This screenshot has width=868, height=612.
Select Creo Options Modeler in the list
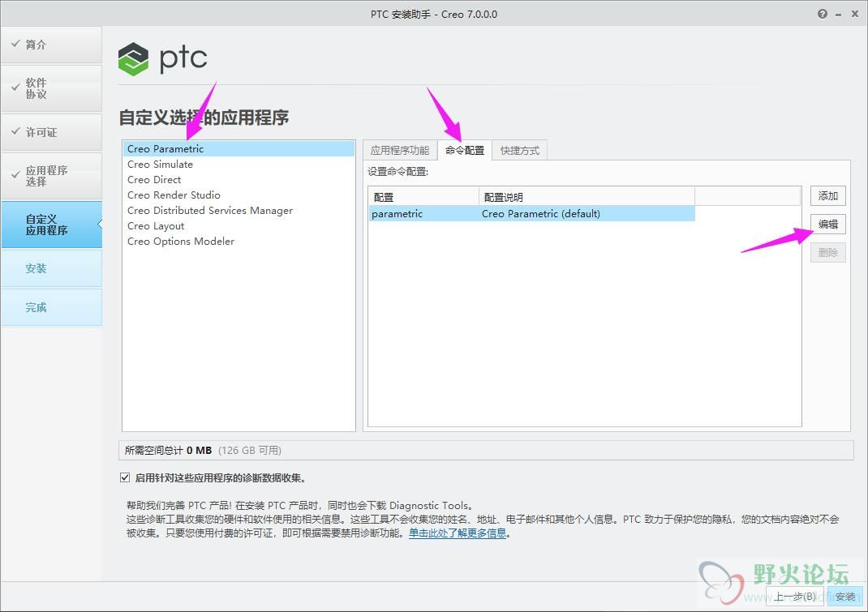(238, 242)
